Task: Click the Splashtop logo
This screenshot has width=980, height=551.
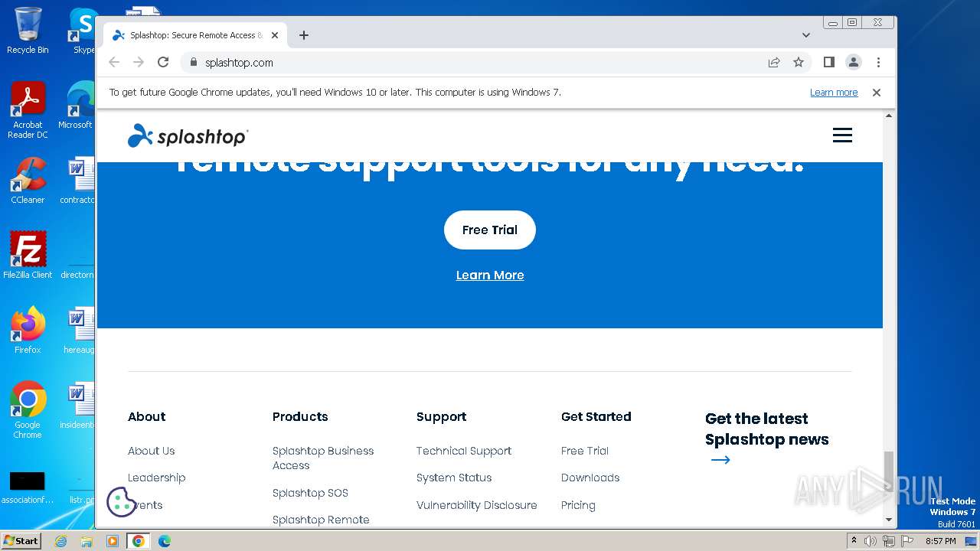Action: pos(188,135)
